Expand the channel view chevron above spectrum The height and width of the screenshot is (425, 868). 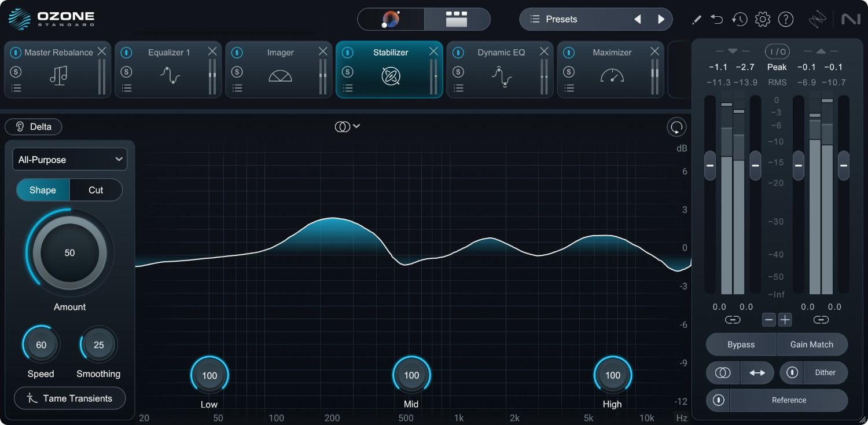[x=356, y=126]
